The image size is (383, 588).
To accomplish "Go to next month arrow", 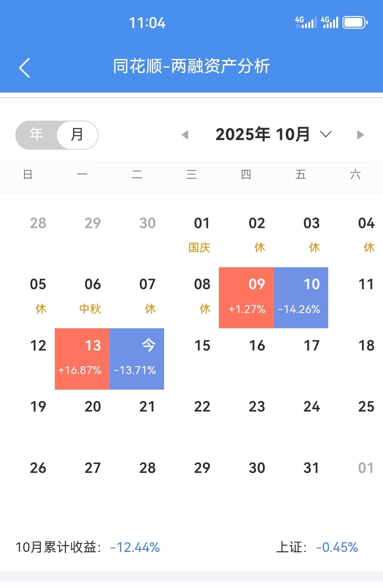I will pos(360,135).
